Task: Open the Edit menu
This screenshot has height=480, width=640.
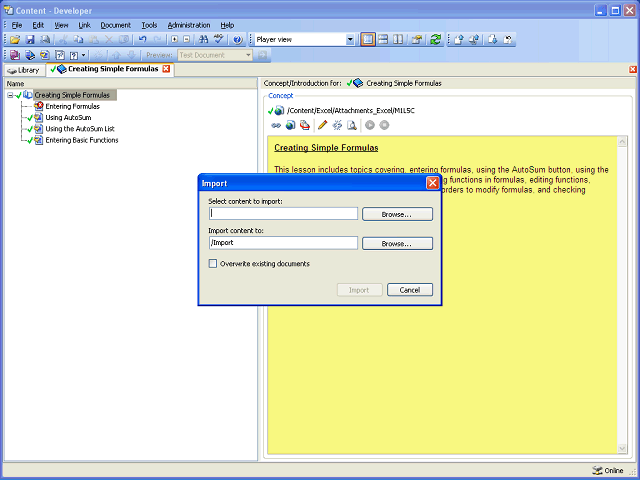Action: 38,25
